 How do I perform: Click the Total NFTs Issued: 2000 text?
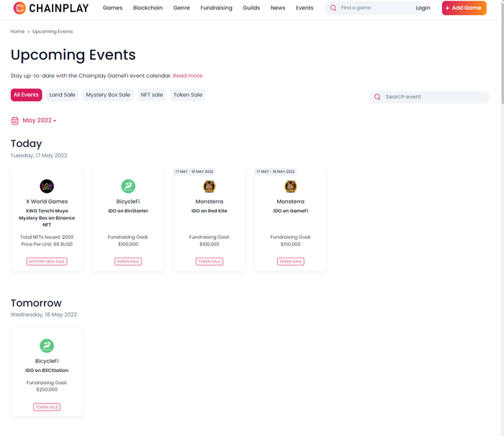[47, 237]
